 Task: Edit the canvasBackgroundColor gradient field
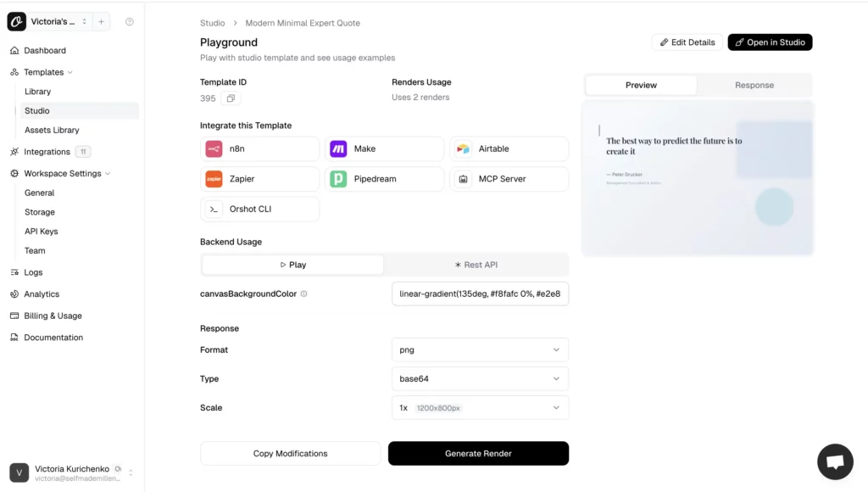coord(480,294)
